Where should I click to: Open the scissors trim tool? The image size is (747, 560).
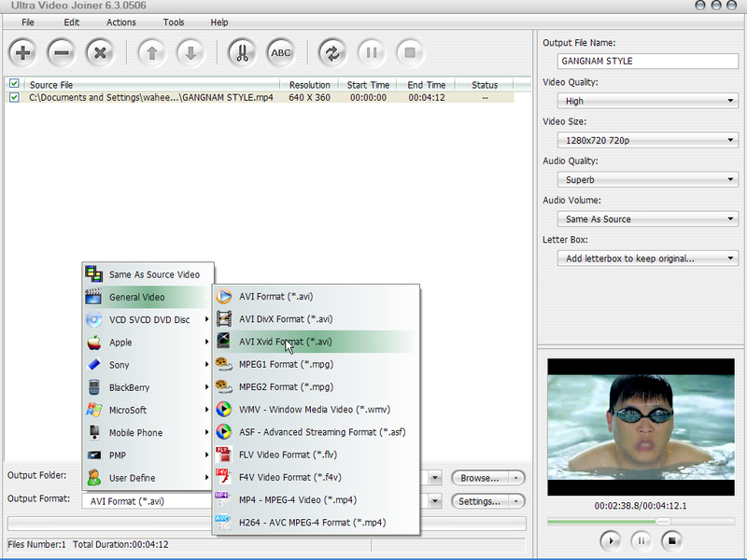[242, 52]
